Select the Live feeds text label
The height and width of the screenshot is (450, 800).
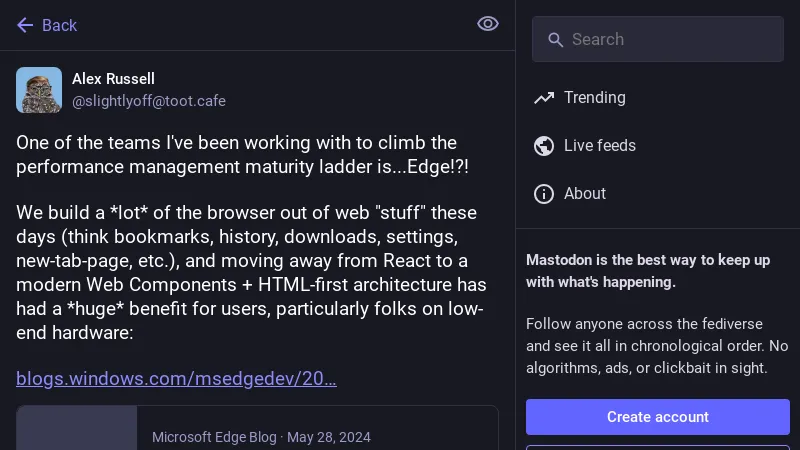pos(599,146)
